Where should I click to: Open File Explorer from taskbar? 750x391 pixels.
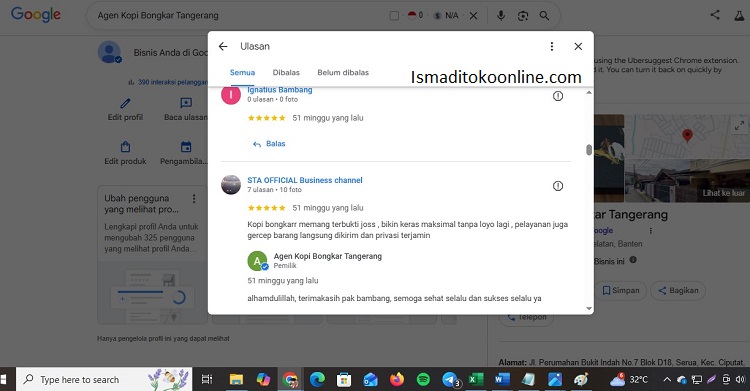[x=236, y=380]
